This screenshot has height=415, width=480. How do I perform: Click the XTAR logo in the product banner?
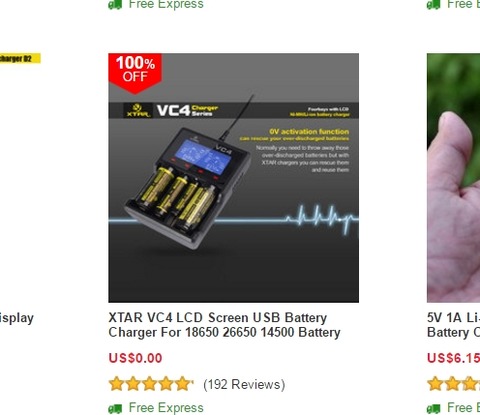pyautogui.click(x=137, y=111)
